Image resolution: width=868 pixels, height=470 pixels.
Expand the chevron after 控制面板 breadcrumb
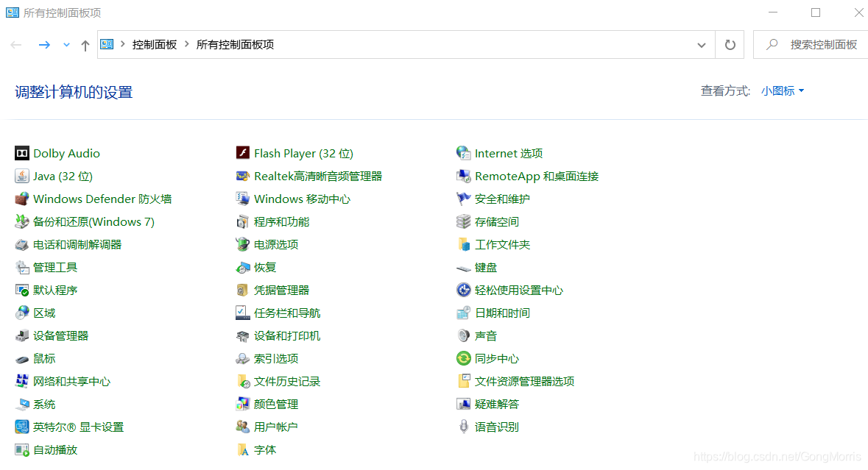coord(187,43)
